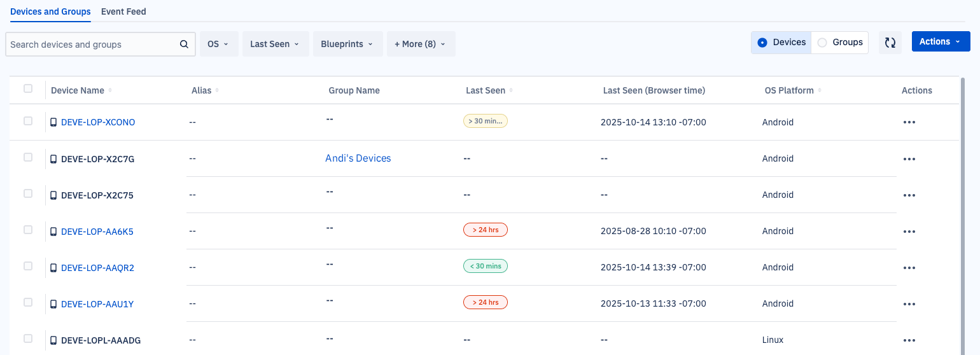
Task: Sort by OS Platform column arrows
Action: [x=820, y=91]
